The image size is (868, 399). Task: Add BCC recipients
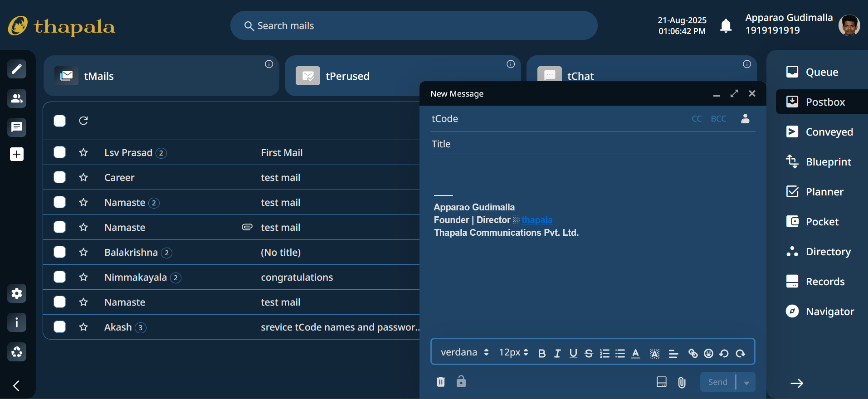718,119
